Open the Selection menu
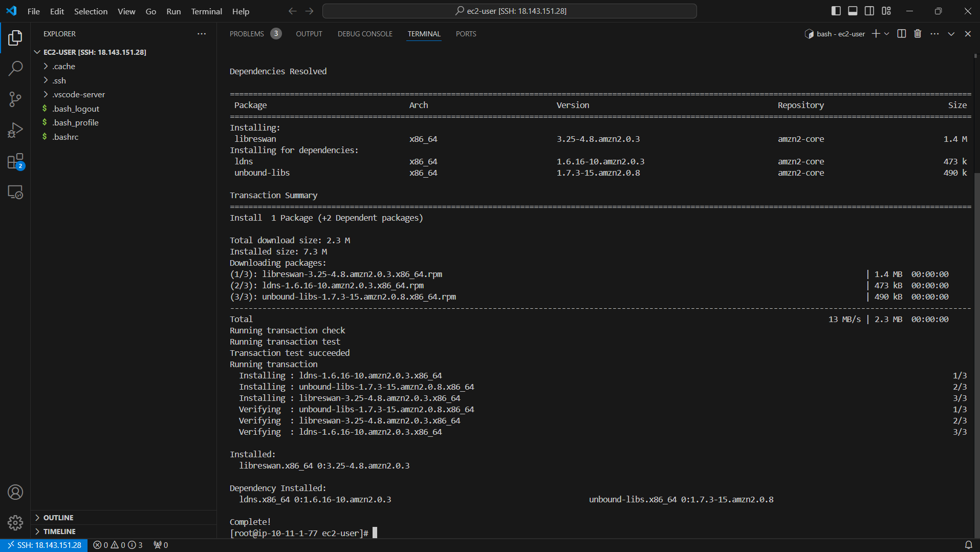 [91, 11]
